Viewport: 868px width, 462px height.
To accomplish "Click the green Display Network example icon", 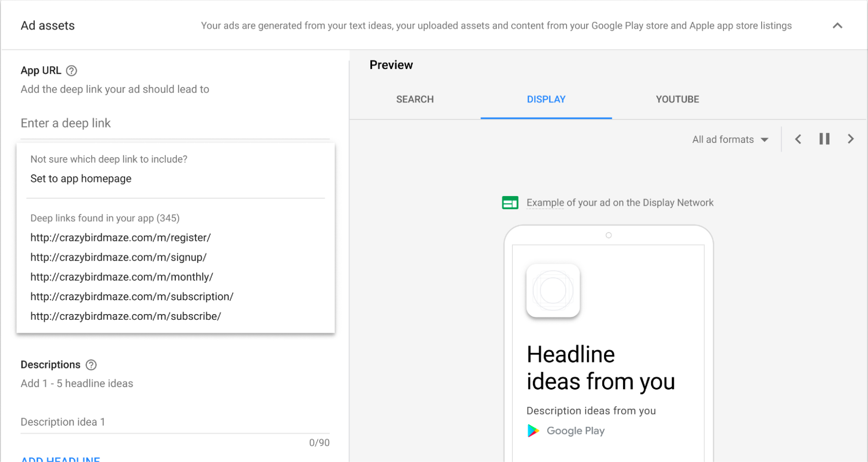I will coord(510,202).
